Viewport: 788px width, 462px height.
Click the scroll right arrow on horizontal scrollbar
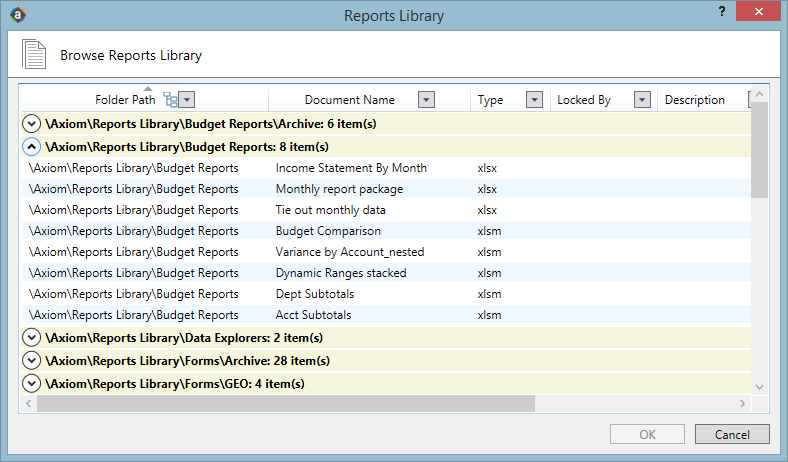(x=742, y=403)
